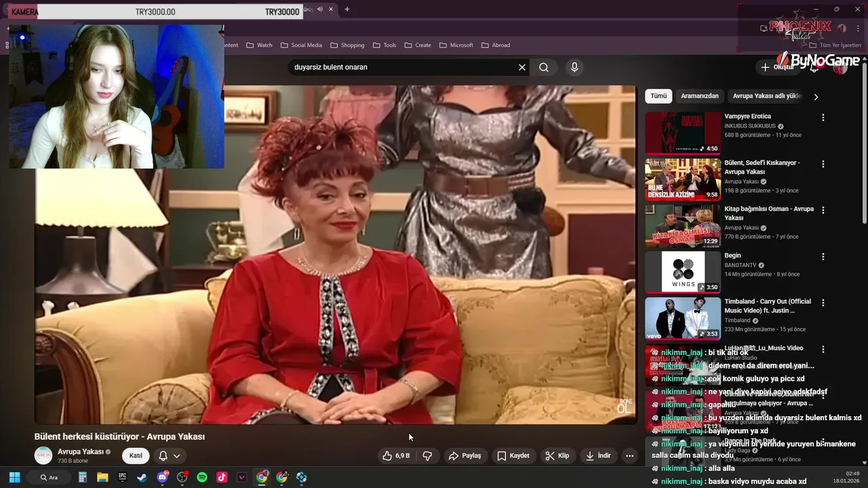Click the main video player frame

(x=336, y=255)
